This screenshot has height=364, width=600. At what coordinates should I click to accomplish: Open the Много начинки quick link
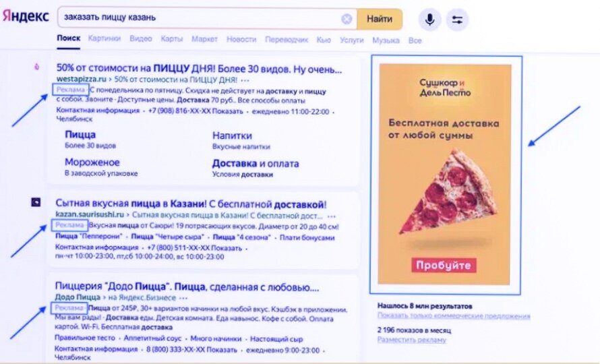pos(216,339)
